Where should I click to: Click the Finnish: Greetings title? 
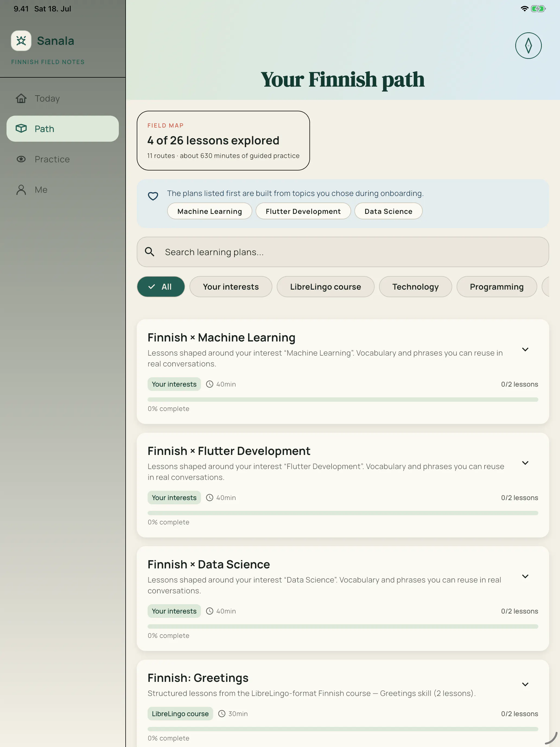coord(198,678)
